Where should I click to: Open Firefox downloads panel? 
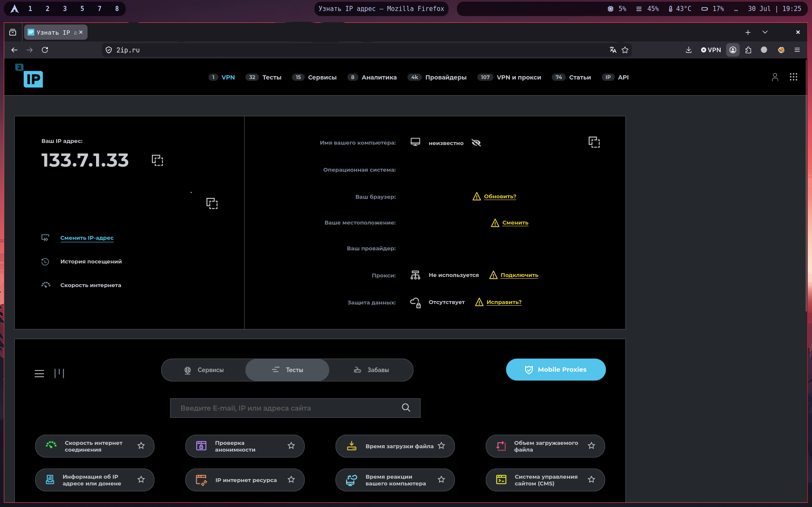tap(688, 50)
